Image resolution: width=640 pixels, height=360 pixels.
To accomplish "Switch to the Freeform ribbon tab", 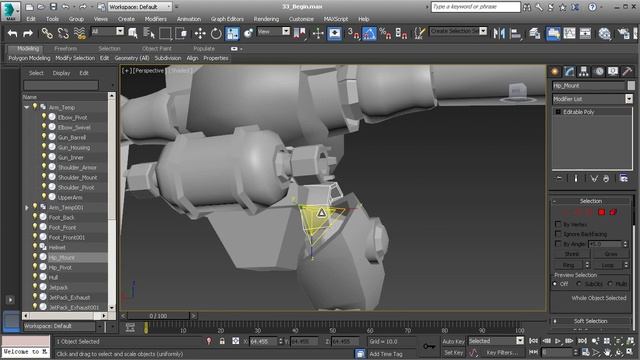I will point(66,49).
